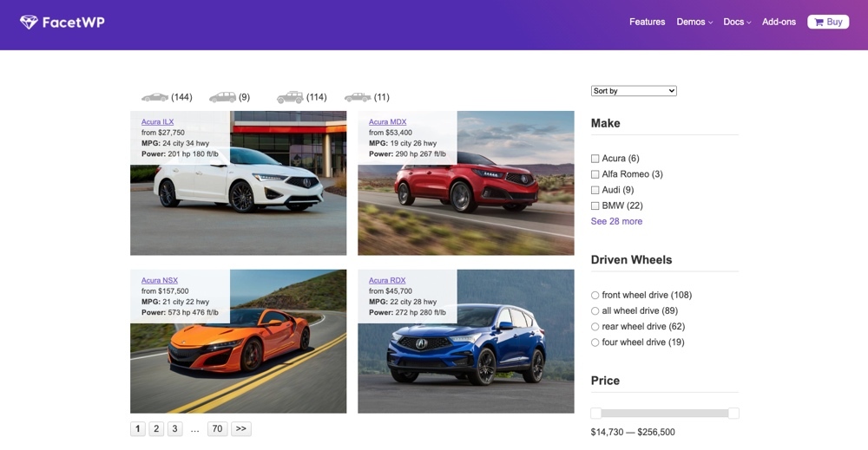Image resolution: width=868 pixels, height=450 pixels.
Task: Go to page 3
Action: click(x=175, y=428)
